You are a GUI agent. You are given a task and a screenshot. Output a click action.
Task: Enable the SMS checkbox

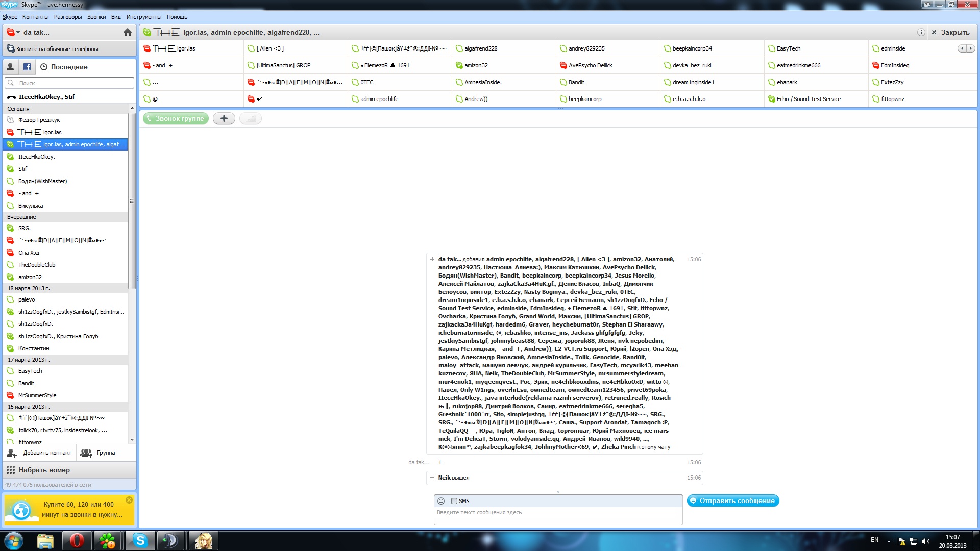[x=454, y=501]
